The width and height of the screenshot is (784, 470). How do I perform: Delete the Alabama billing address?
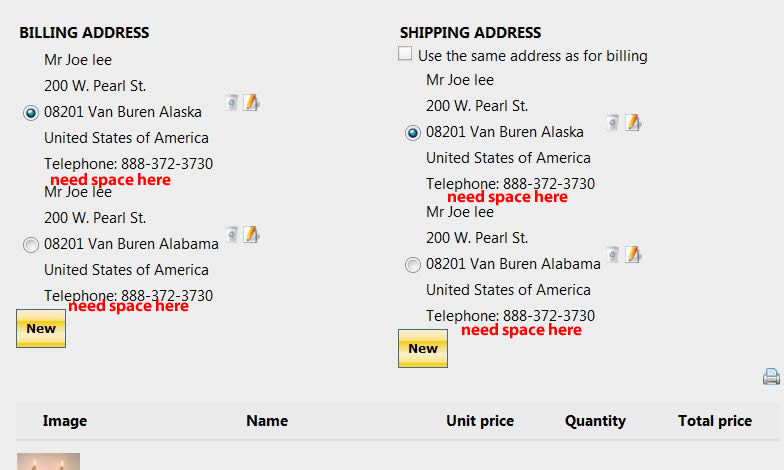coord(232,234)
